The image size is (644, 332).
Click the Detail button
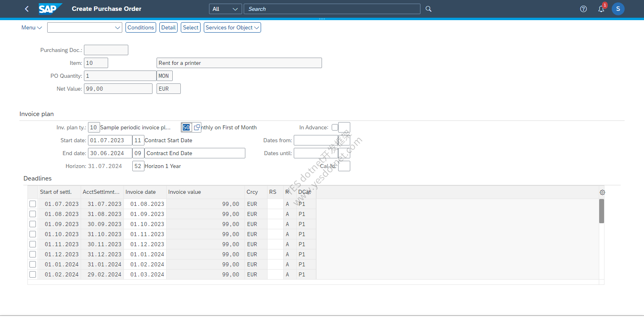(x=168, y=27)
